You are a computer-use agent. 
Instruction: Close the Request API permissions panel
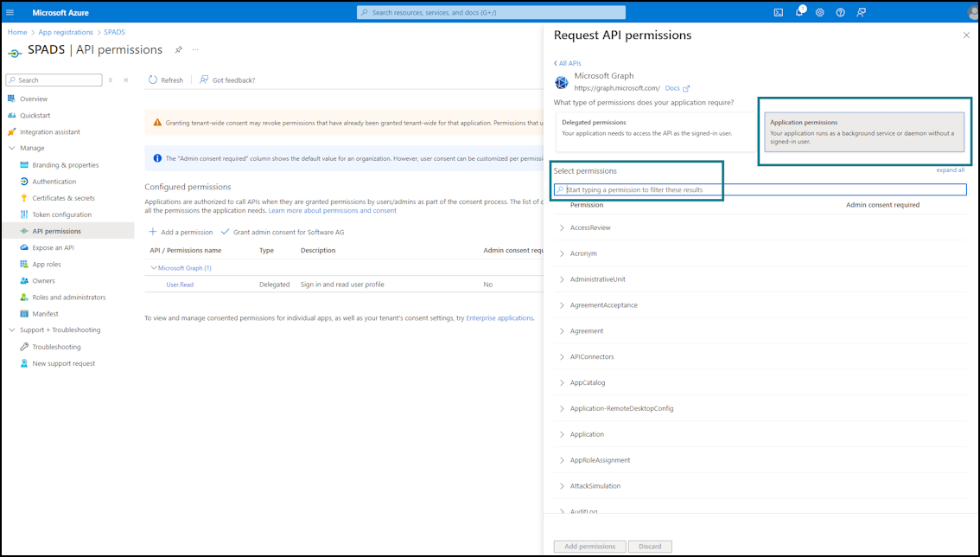(x=966, y=35)
